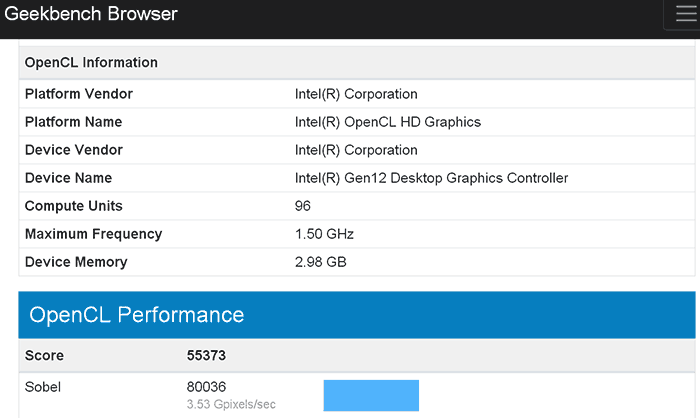This screenshot has height=418, width=700.
Task: Click the Device Vendor label
Action: point(74,150)
